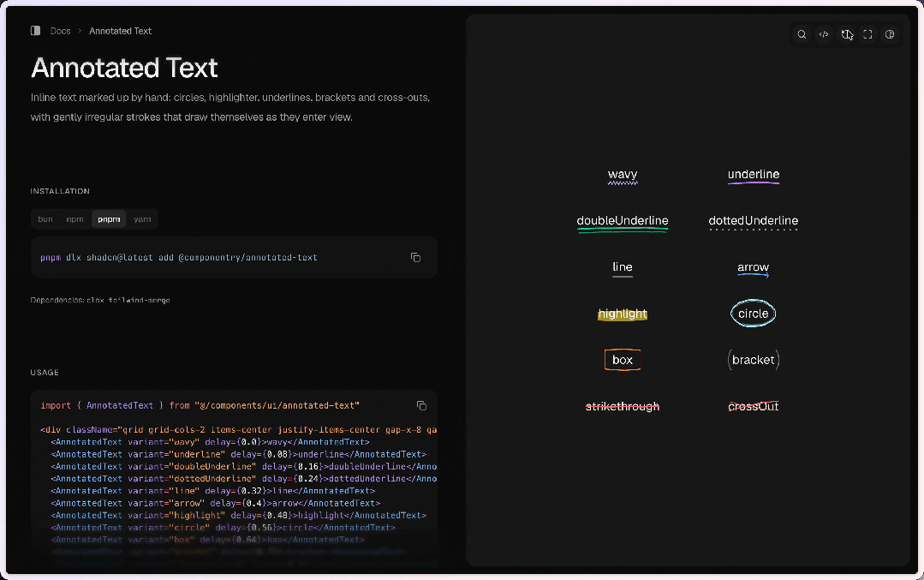This screenshot has height=580, width=924.
Task: Toggle the sidebar panel icon beside Docs
Action: [x=35, y=31]
